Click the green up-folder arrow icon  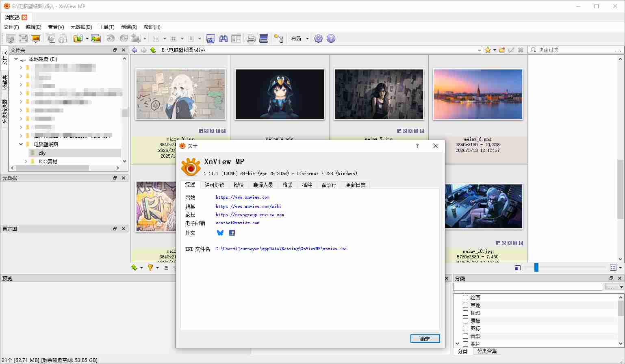(153, 50)
